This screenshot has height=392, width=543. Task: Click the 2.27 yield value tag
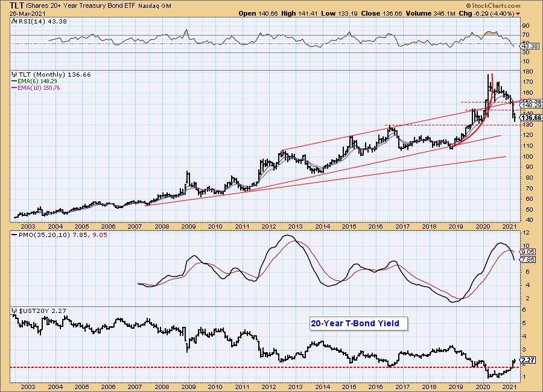[529, 359]
